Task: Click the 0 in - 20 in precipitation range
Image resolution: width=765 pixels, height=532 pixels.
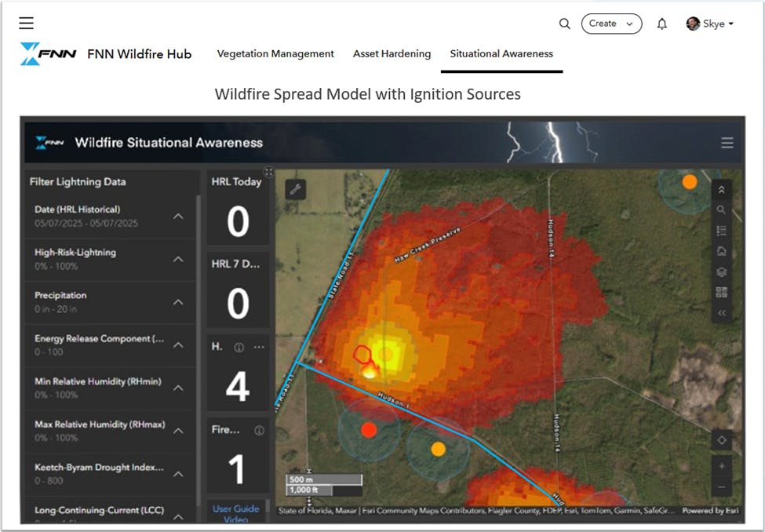Action: click(x=55, y=309)
